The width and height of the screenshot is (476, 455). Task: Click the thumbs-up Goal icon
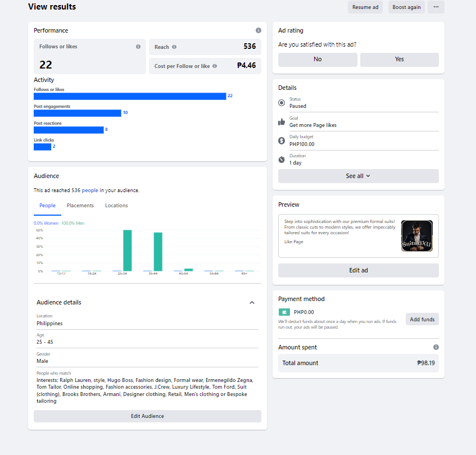[282, 122]
